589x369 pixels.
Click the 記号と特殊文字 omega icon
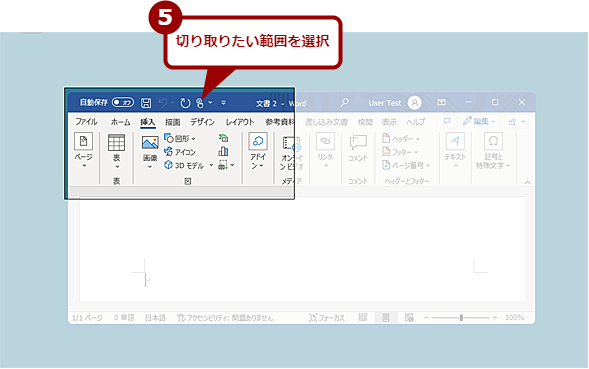(x=493, y=141)
